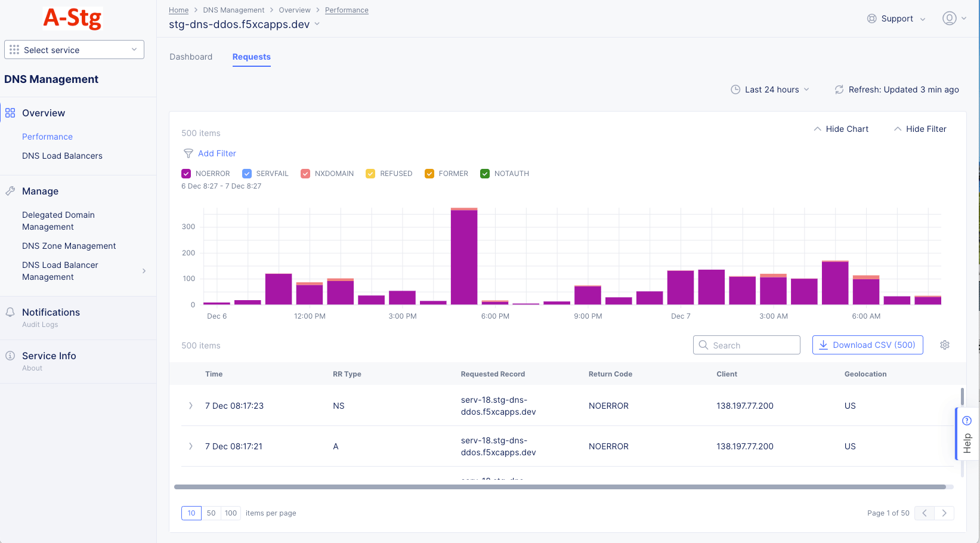Viewport: 980px width, 543px height.
Task: Click the Service Info icon
Action: 10,355
